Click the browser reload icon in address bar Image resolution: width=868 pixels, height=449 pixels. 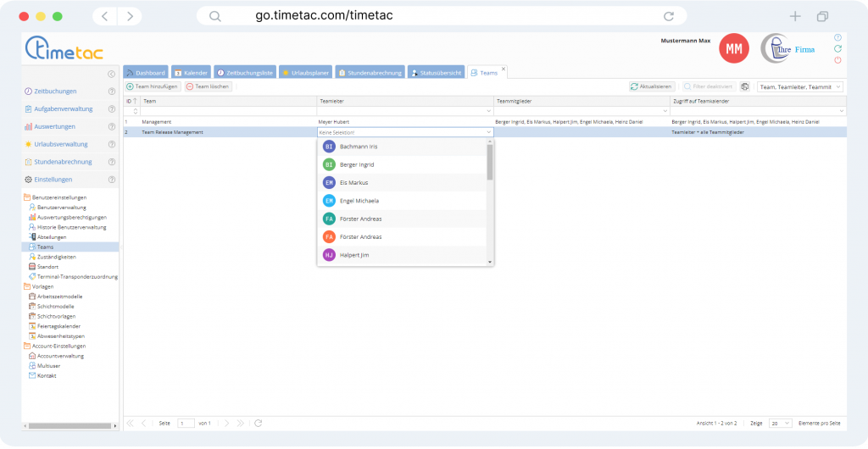669,16
